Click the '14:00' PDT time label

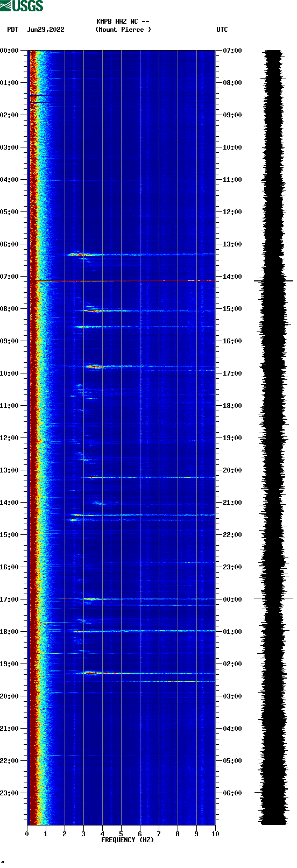pyautogui.click(x=10, y=503)
